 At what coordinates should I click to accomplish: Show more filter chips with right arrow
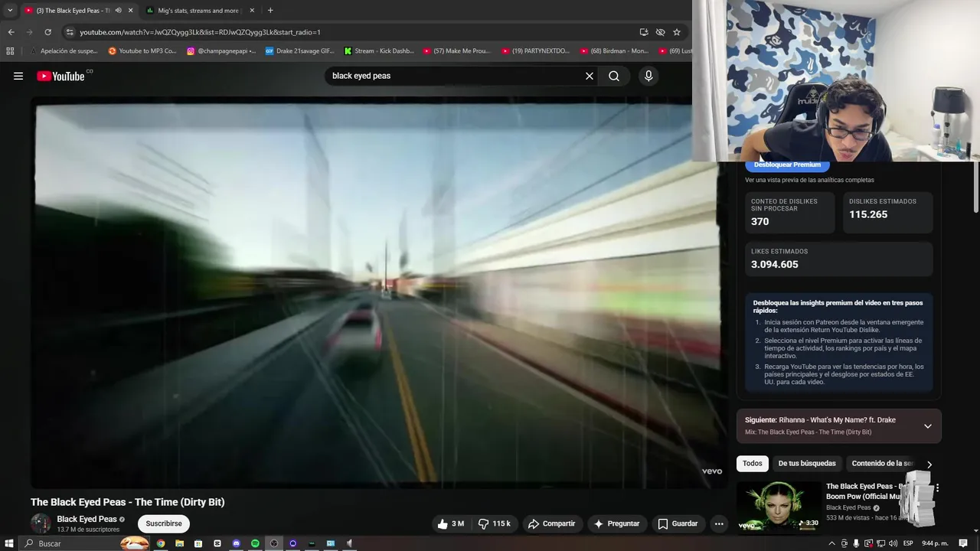coord(929,464)
